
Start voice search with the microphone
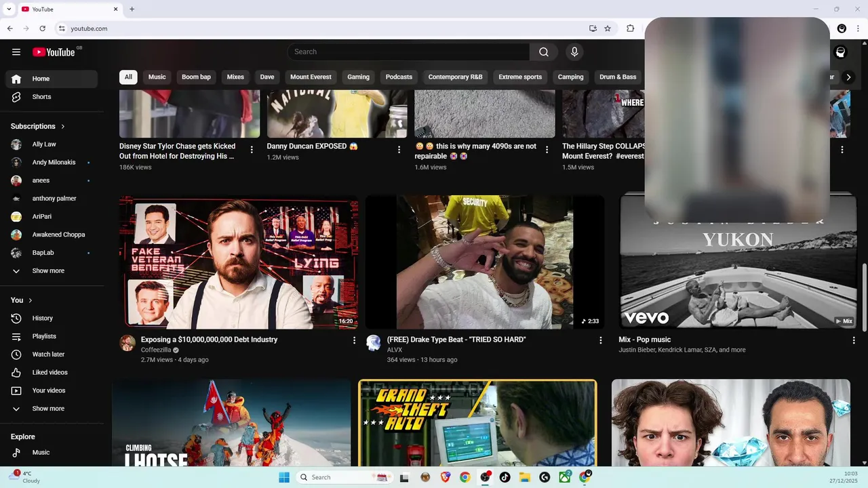[574, 52]
